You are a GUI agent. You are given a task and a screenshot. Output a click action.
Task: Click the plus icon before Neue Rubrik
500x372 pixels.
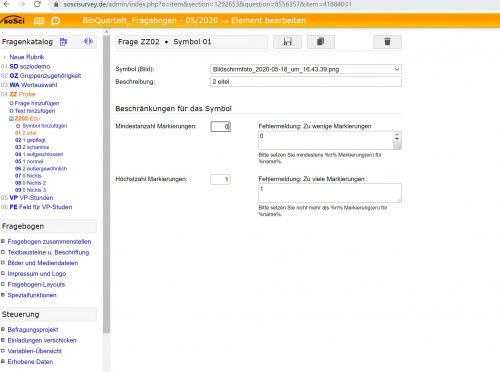click(x=5, y=57)
